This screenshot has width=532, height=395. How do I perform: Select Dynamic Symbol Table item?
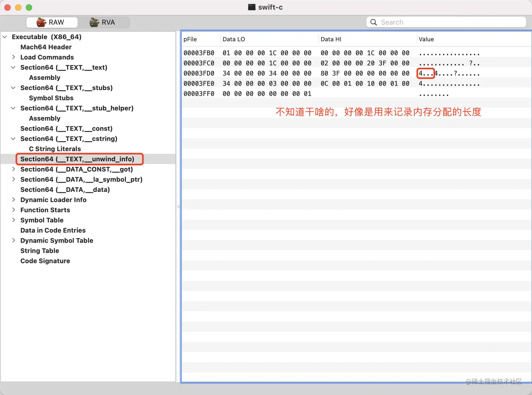point(57,241)
